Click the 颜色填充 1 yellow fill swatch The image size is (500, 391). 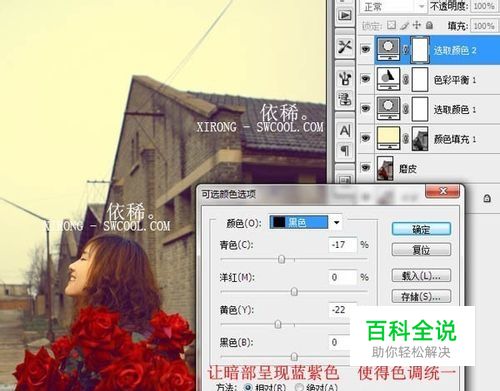coord(388,138)
